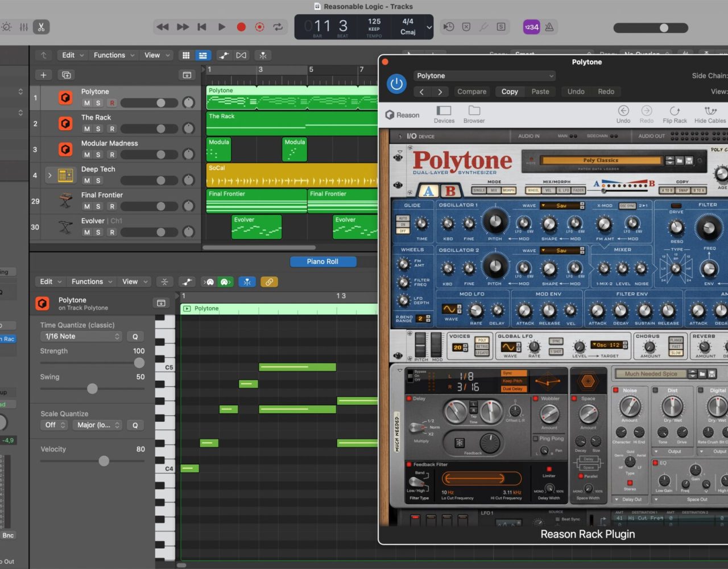Viewport: 728px width, 569px height.
Task: Toggle the blue Catch Playhead button in Piano Roll
Action: pos(247,282)
